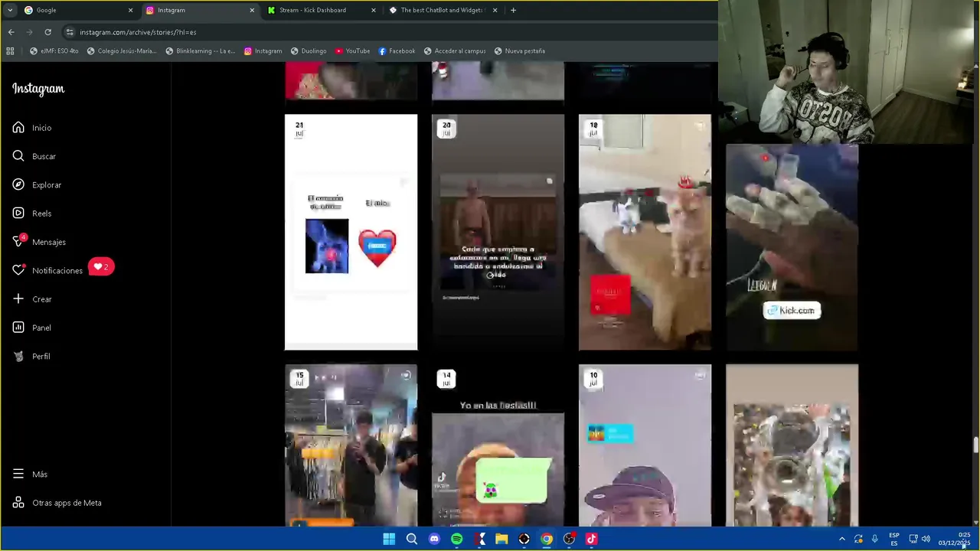Open Discord from the taskbar
This screenshot has height=551, width=980.
[434, 539]
